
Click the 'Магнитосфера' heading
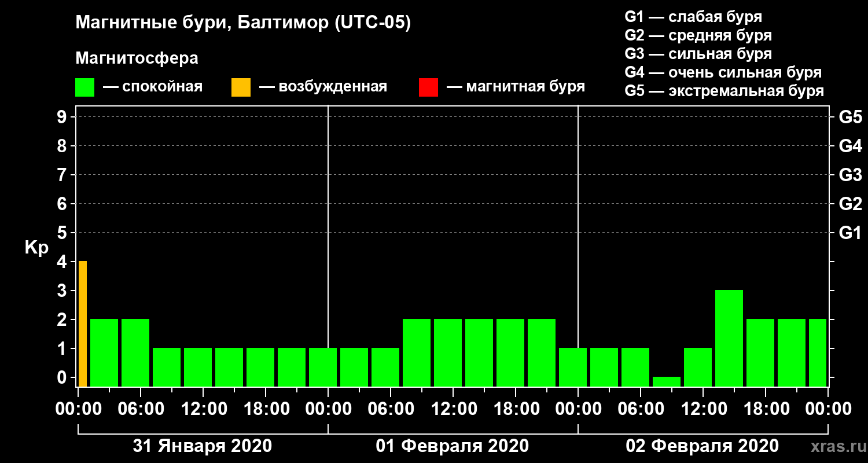coord(137,58)
